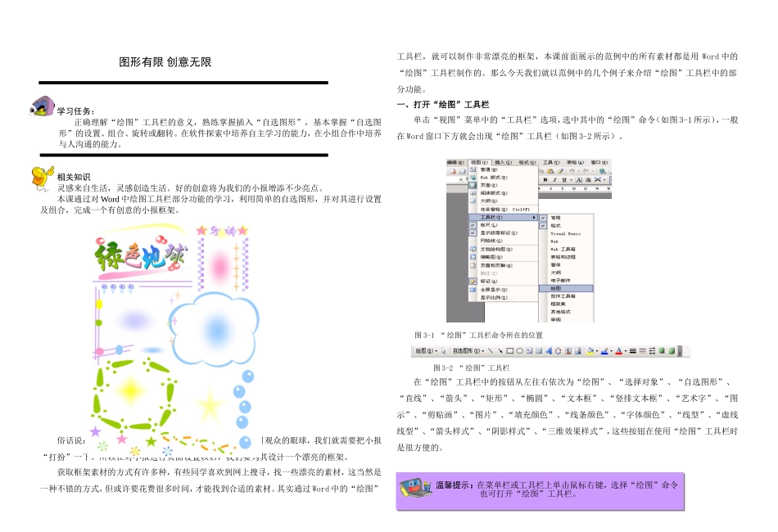The image size is (778, 532).
Task: Click the heading 一、打开“绘图”工具栏
Action: coord(442,104)
